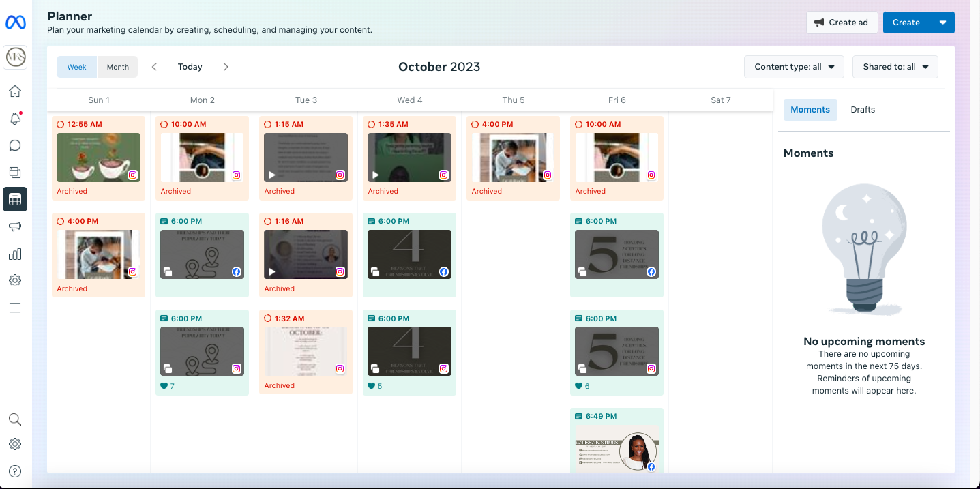
Task: View the Insights bar chart icon
Action: [15, 254]
